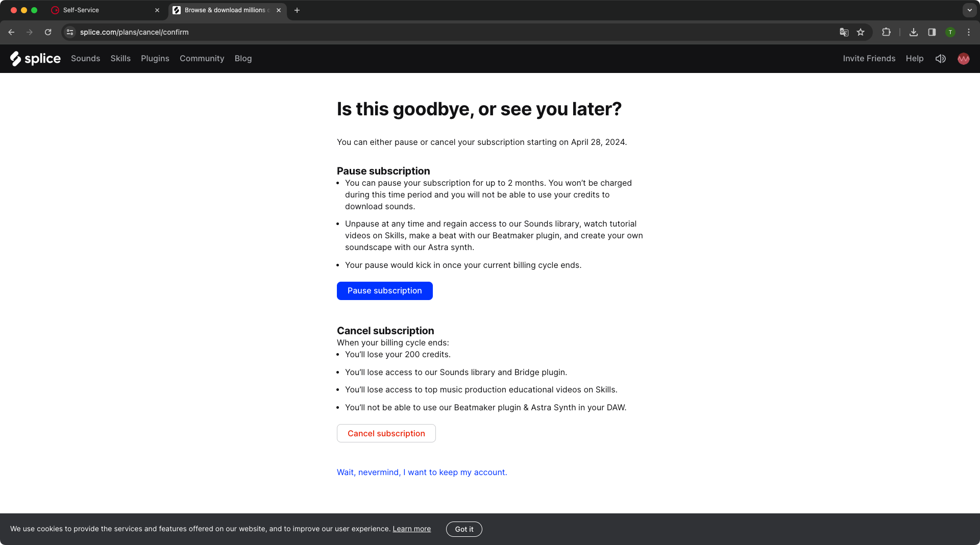Open the Google Translate page icon
Screen dimensions: 980x545
(x=844, y=32)
